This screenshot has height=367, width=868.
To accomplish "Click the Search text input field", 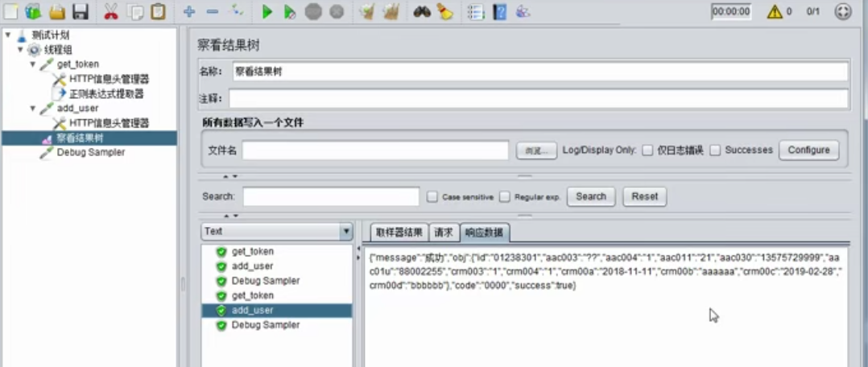I will tap(331, 196).
